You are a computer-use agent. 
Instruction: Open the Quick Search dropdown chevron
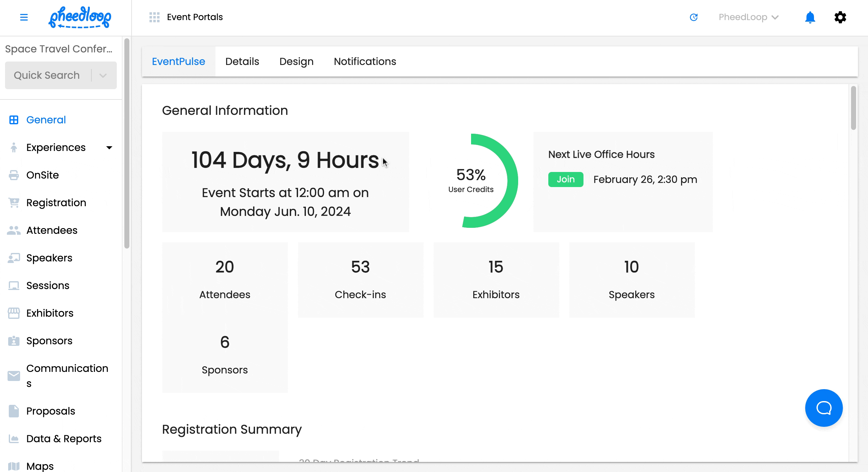click(x=103, y=75)
